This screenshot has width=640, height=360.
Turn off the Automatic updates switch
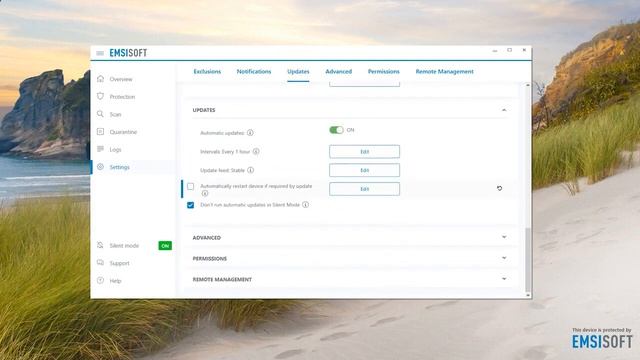(x=336, y=130)
